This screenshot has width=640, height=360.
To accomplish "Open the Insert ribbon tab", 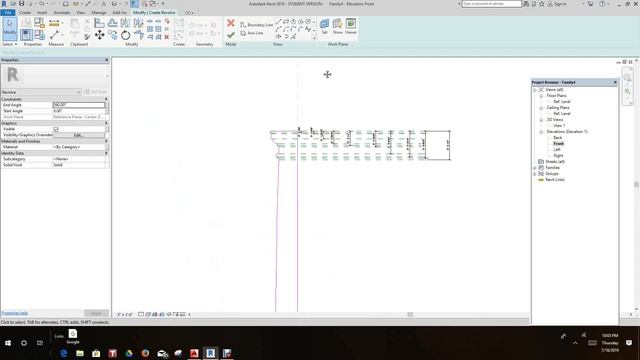I will point(42,13).
